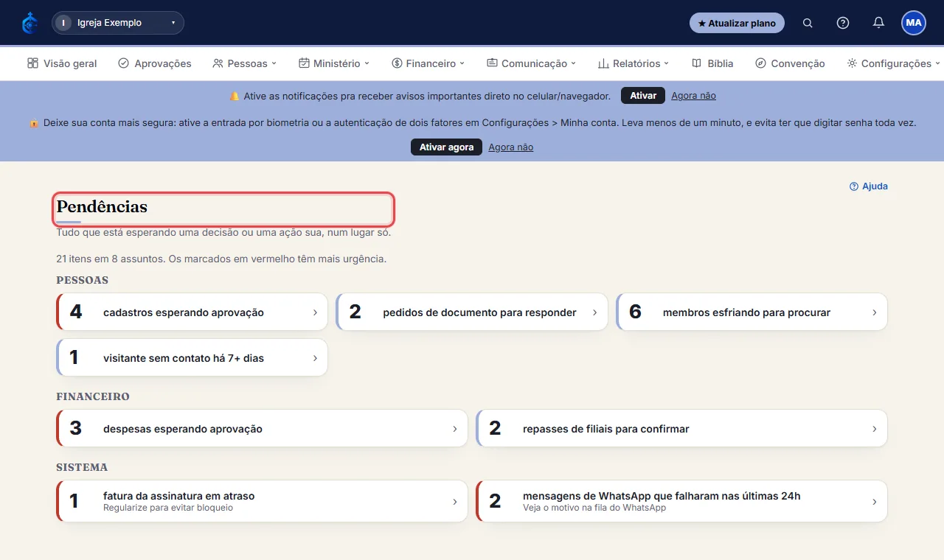This screenshot has height=560, width=944.
Task: Open the search magnifier icon
Action: [x=808, y=23]
